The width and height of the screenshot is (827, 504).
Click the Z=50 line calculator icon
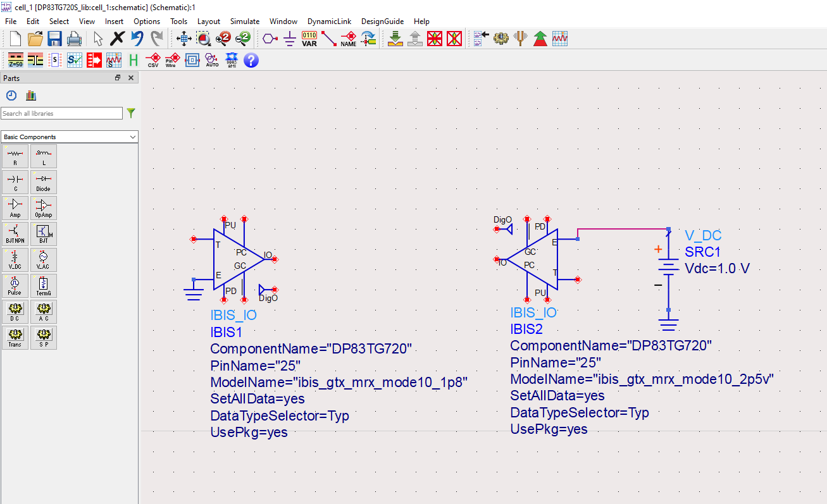[x=16, y=60]
